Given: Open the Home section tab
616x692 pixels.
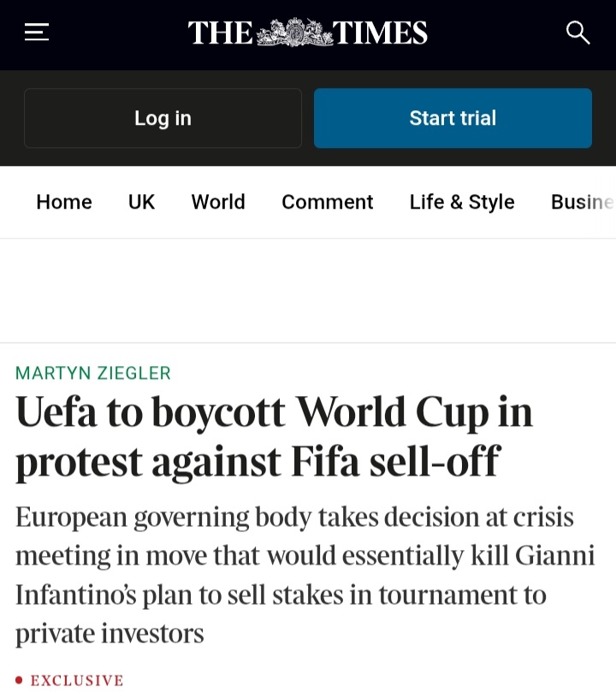Looking at the screenshot, I should point(64,202).
